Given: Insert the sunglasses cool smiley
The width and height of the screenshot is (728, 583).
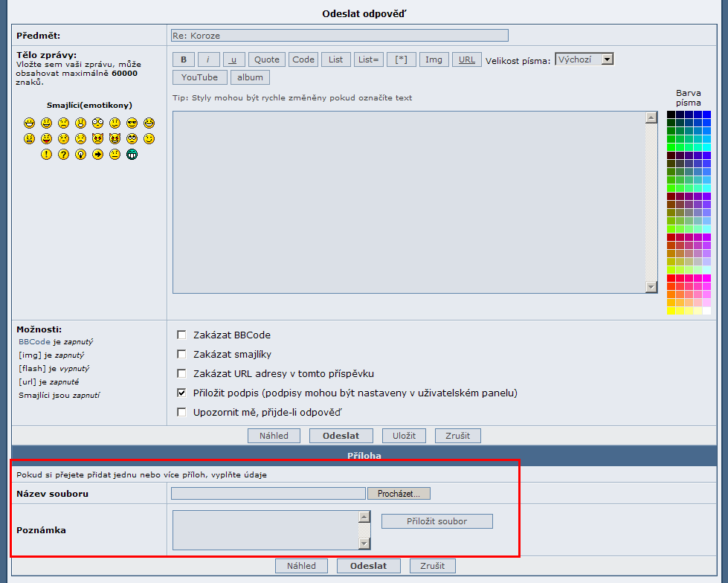Looking at the screenshot, I should pos(132,123).
